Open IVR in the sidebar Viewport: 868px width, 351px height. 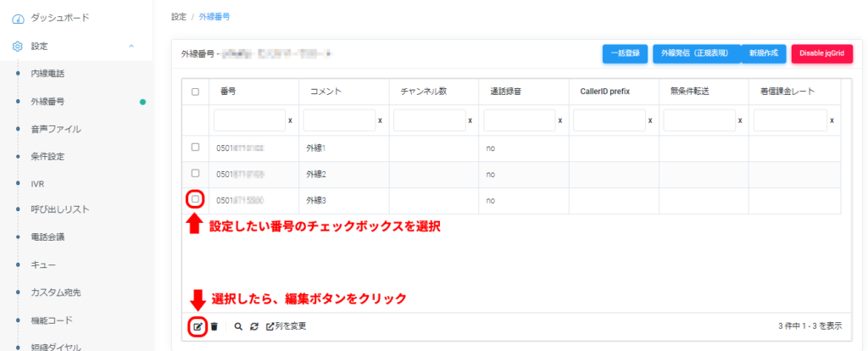(39, 182)
